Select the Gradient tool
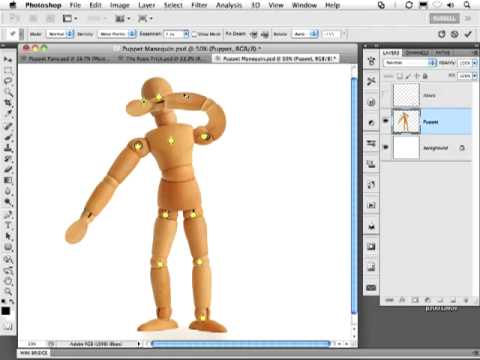Image resolution: width=480 pixels, height=360 pixels. (x=8, y=181)
